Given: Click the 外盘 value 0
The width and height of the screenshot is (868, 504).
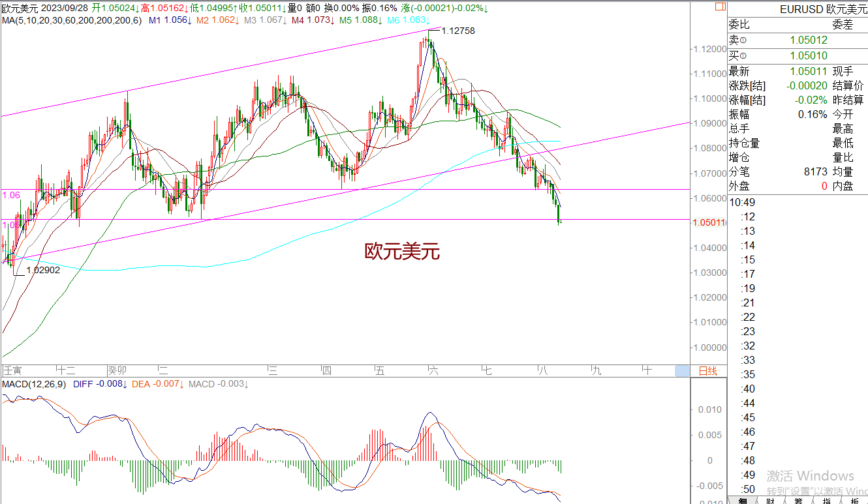Looking at the screenshot, I should 824,186.
